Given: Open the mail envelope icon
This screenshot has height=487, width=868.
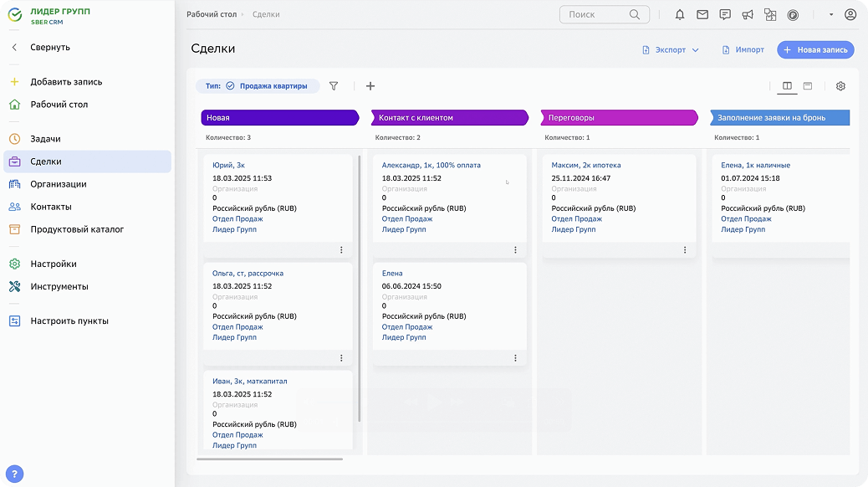Looking at the screenshot, I should 702,14.
